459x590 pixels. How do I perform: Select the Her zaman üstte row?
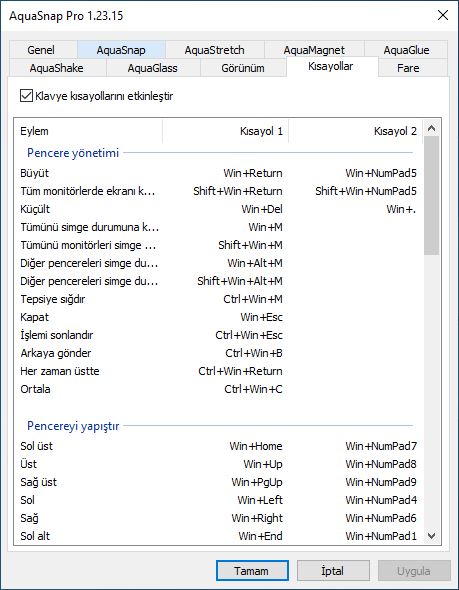click(218, 371)
